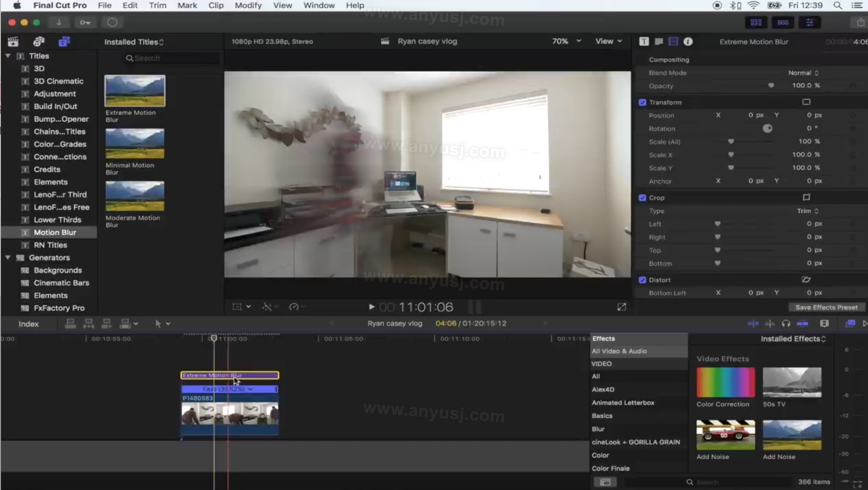Viewport: 868px width, 490px height.
Task: Open the Edit menu
Action: (130, 6)
